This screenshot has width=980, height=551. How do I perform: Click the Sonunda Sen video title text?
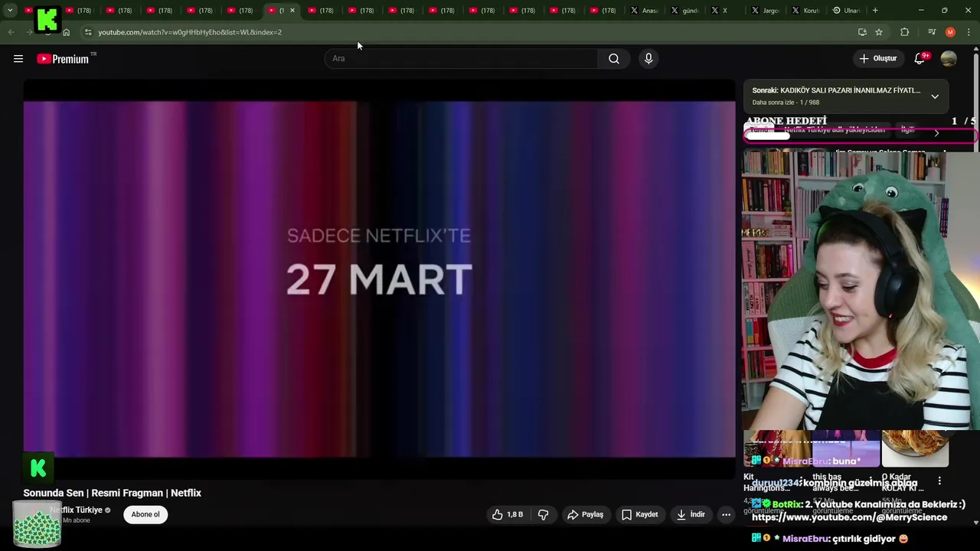(x=112, y=494)
